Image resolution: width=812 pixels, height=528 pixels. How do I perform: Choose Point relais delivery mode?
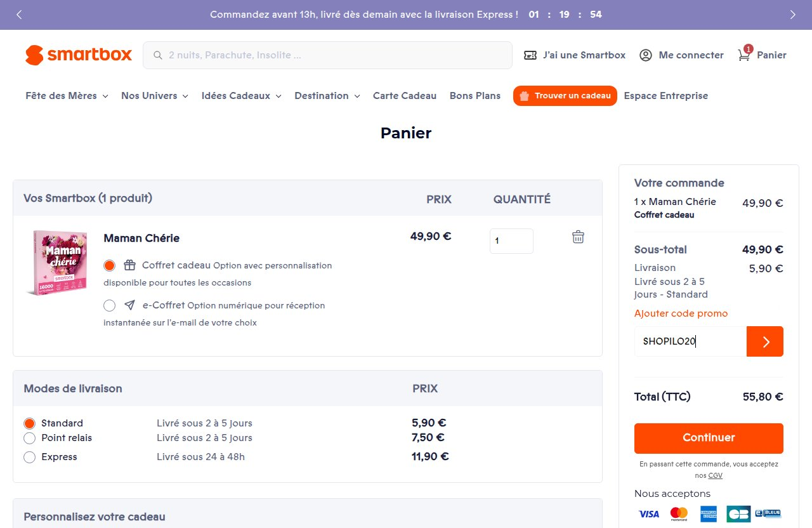[x=29, y=438]
